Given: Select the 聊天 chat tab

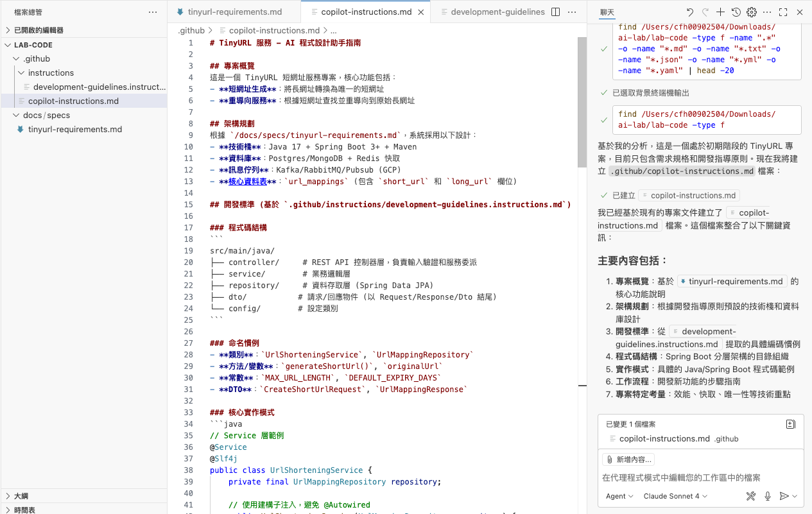Looking at the screenshot, I should click(607, 12).
